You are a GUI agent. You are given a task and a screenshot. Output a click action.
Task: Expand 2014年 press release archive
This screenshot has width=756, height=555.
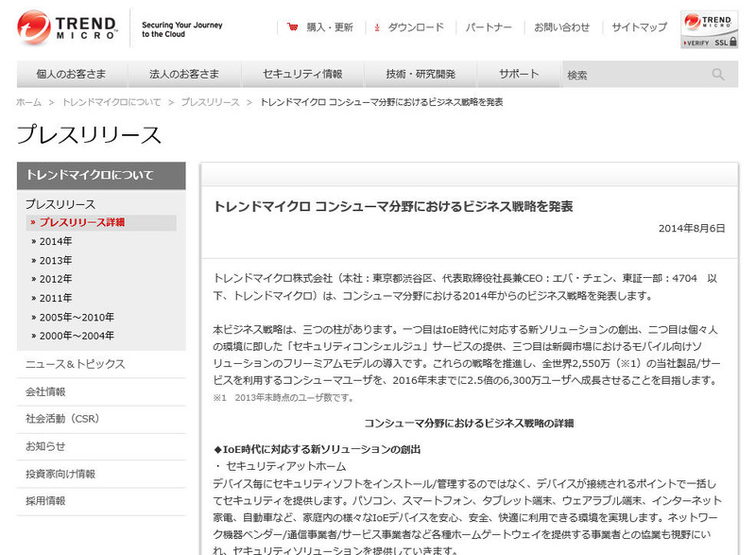click(55, 241)
